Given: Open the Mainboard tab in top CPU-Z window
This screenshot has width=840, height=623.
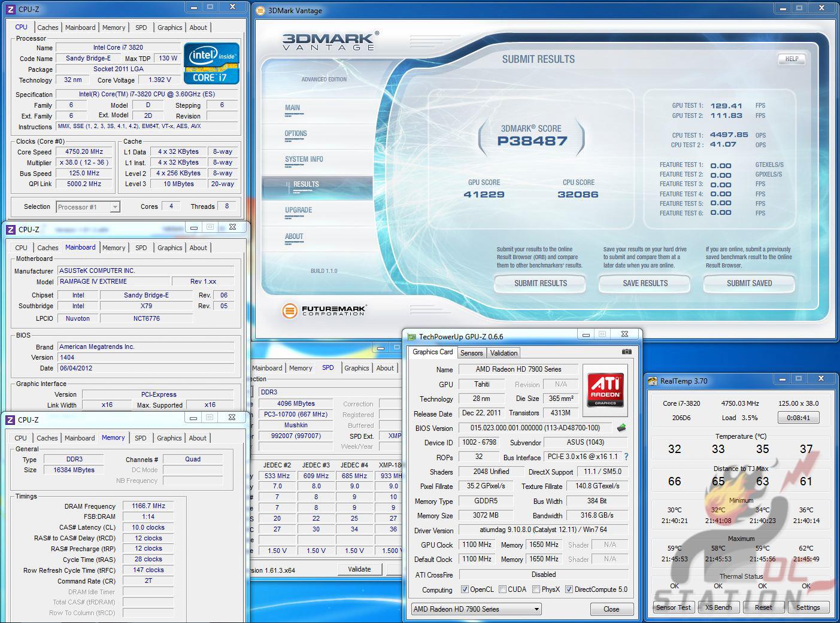Looking at the screenshot, I should (x=80, y=28).
